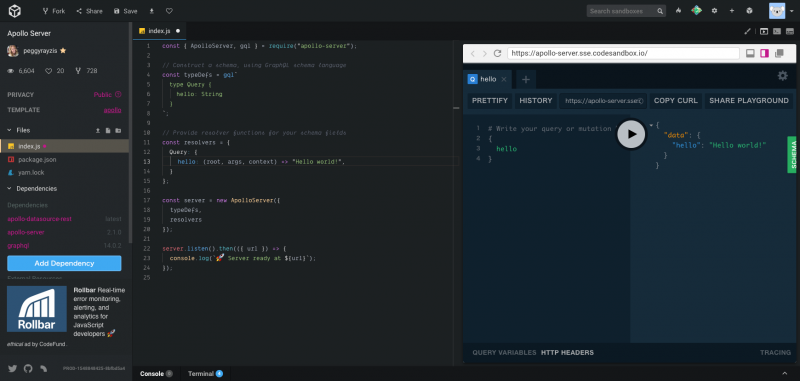Toggle the preview window view icon
The height and width of the screenshot is (381, 800).
coord(764,31)
